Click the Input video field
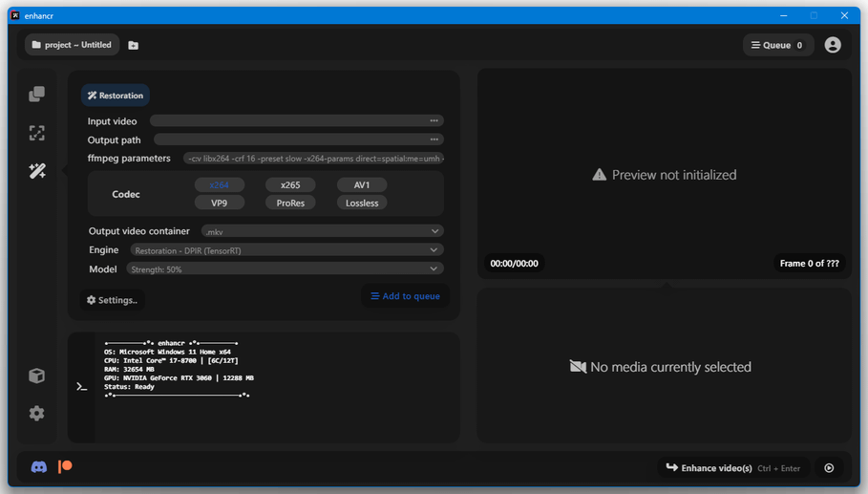868x494 pixels. pos(297,120)
